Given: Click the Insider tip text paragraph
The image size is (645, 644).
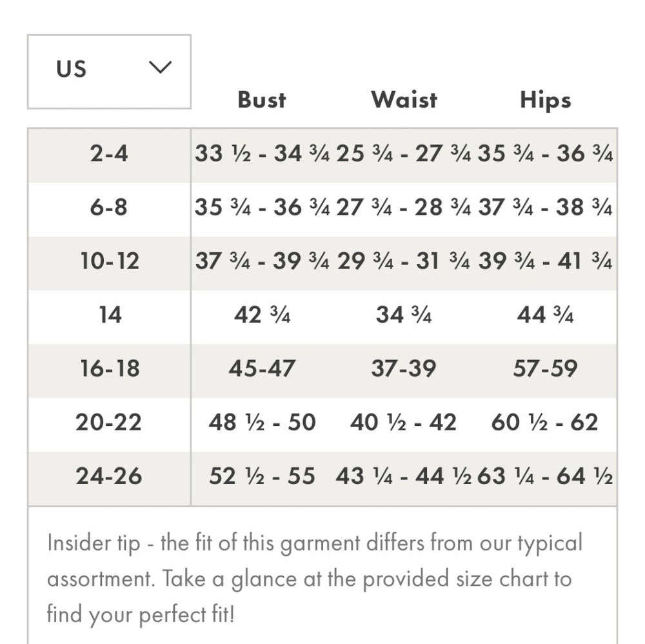Looking at the screenshot, I should pos(315,579).
